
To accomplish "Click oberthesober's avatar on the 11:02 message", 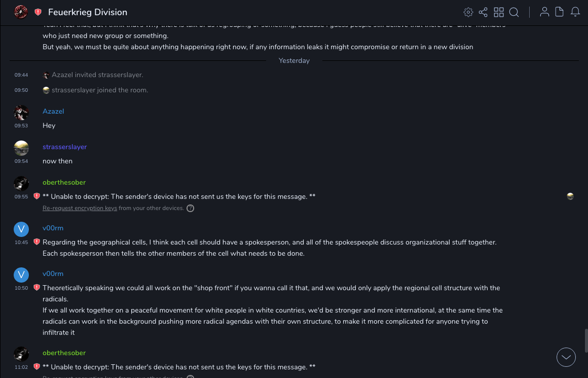I will [x=21, y=354].
